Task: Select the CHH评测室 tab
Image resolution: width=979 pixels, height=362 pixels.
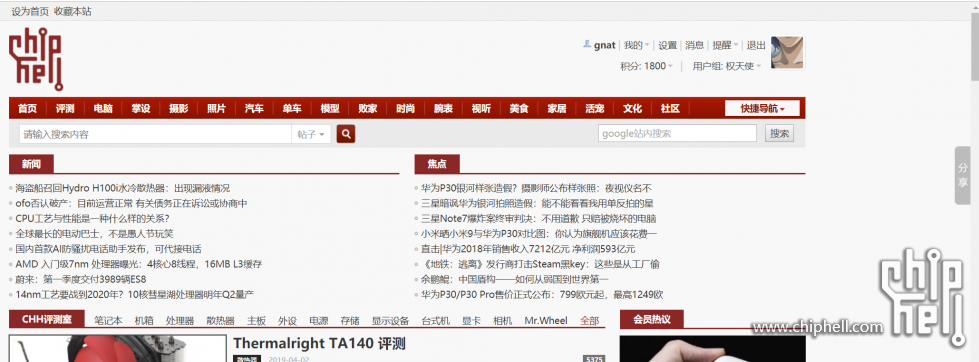Action: click(x=47, y=320)
